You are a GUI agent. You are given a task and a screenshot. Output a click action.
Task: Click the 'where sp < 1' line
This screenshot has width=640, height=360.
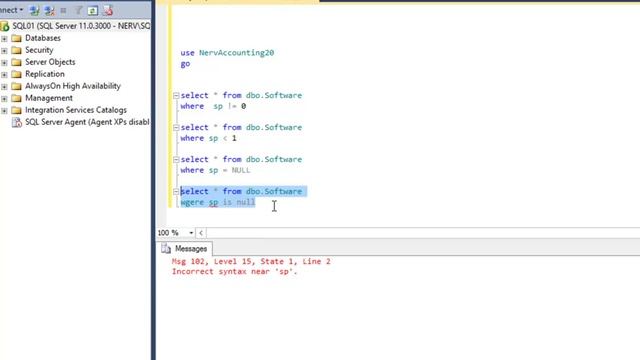tap(209, 138)
